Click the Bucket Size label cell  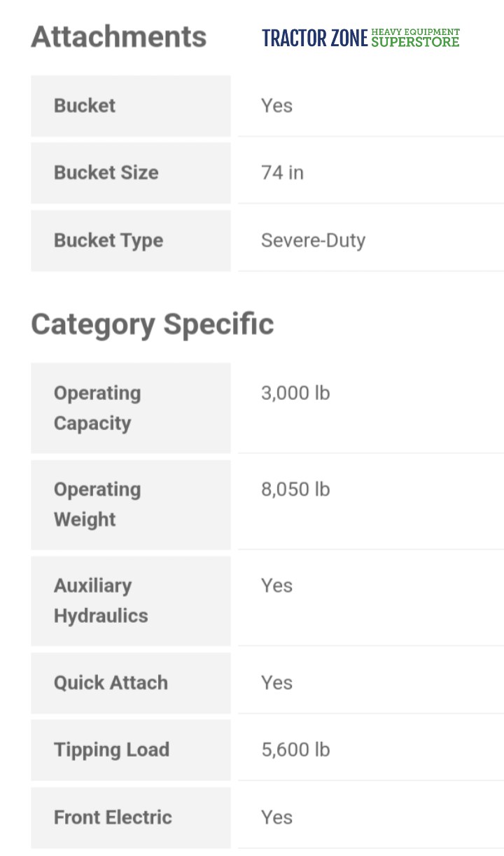[x=131, y=173]
